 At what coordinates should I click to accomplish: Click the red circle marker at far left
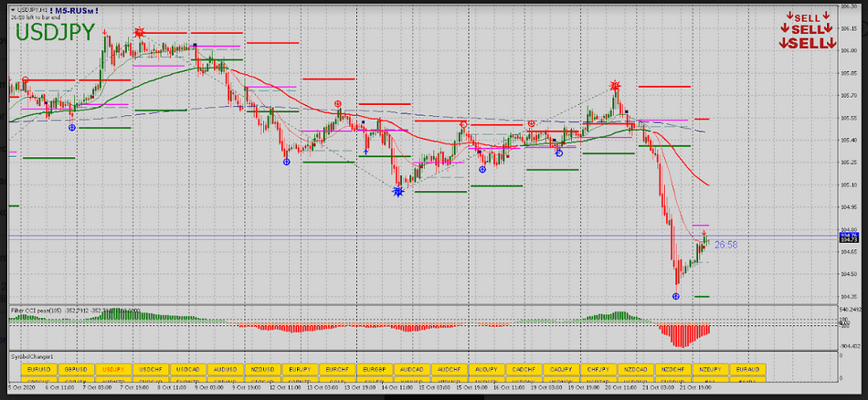coord(26,80)
